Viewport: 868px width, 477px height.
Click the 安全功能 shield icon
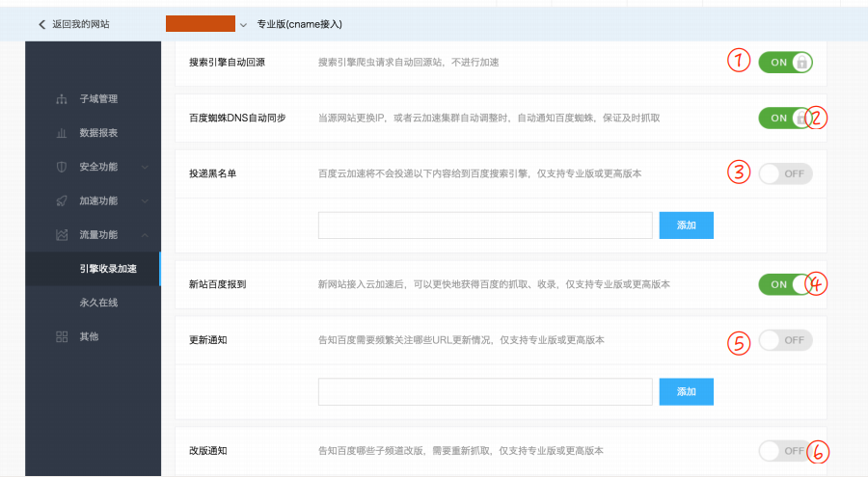[62, 167]
